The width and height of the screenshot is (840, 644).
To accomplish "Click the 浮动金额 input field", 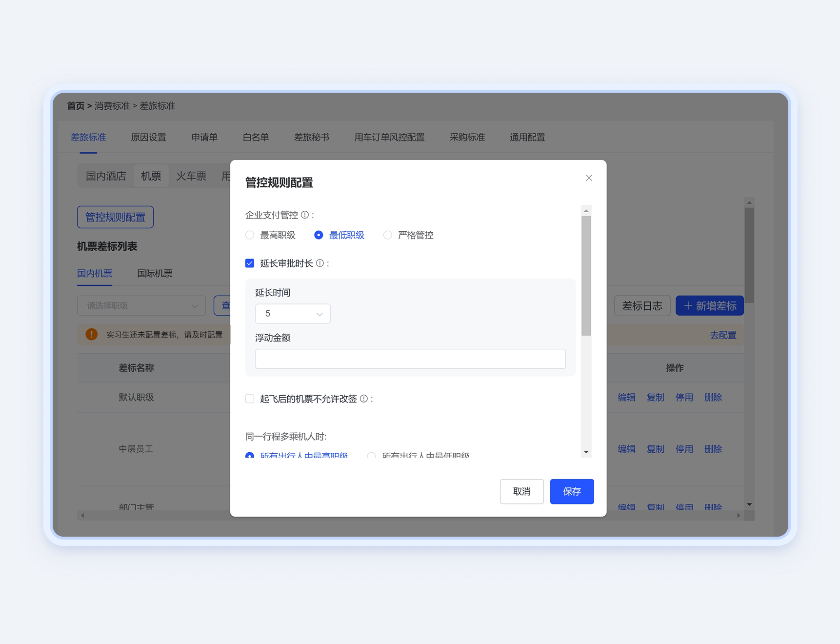I will click(x=410, y=359).
